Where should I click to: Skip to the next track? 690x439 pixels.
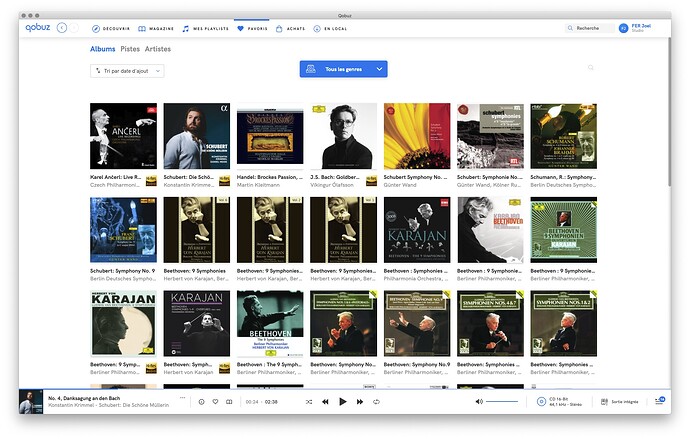click(360, 402)
